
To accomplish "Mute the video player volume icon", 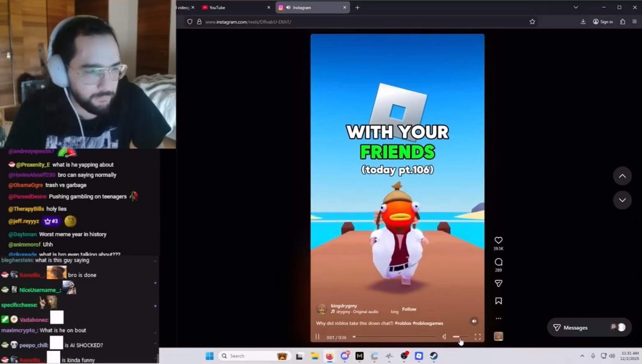I will 444,337.
